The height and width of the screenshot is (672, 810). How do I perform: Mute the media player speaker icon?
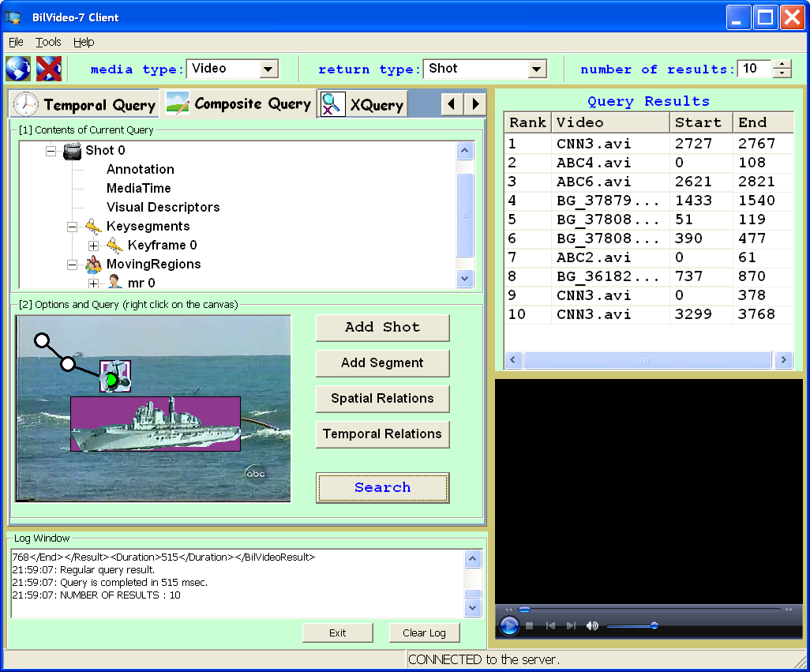(592, 626)
